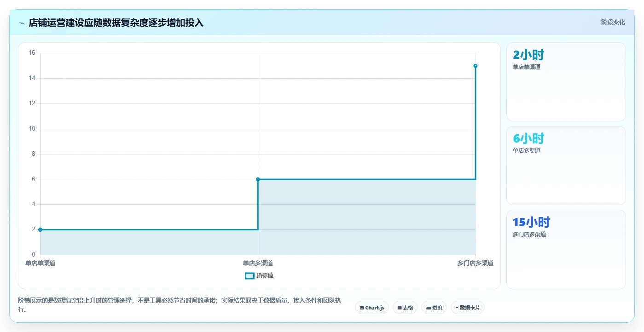
Task: Click the y-axis value 10
Action: pos(32,129)
